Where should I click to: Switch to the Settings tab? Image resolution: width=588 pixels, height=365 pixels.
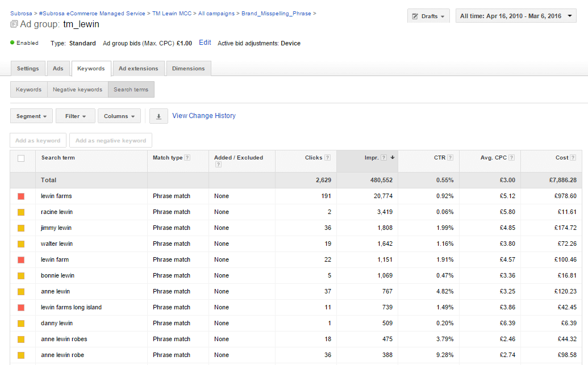(x=28, y=69)
